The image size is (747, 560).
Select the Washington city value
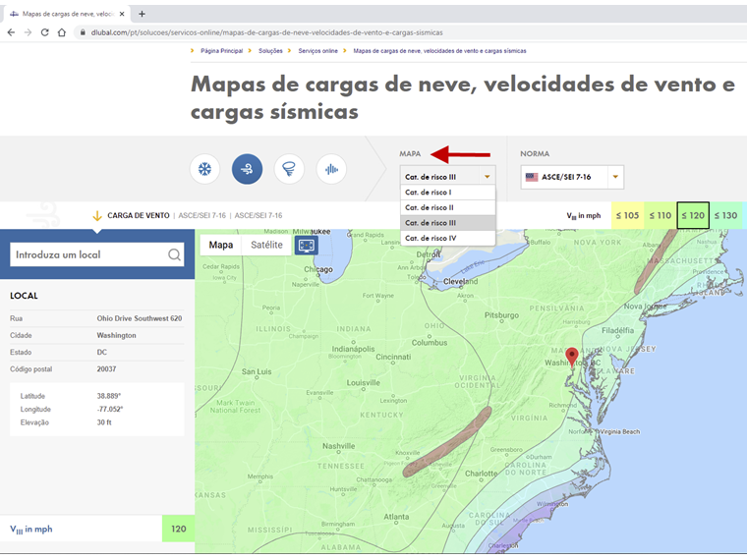[116, 335]
